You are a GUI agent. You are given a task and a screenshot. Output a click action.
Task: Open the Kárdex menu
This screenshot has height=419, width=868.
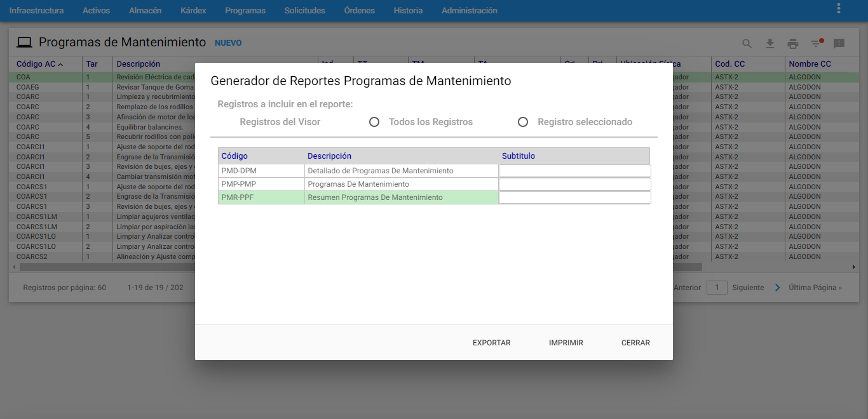(x=193, y=11)
